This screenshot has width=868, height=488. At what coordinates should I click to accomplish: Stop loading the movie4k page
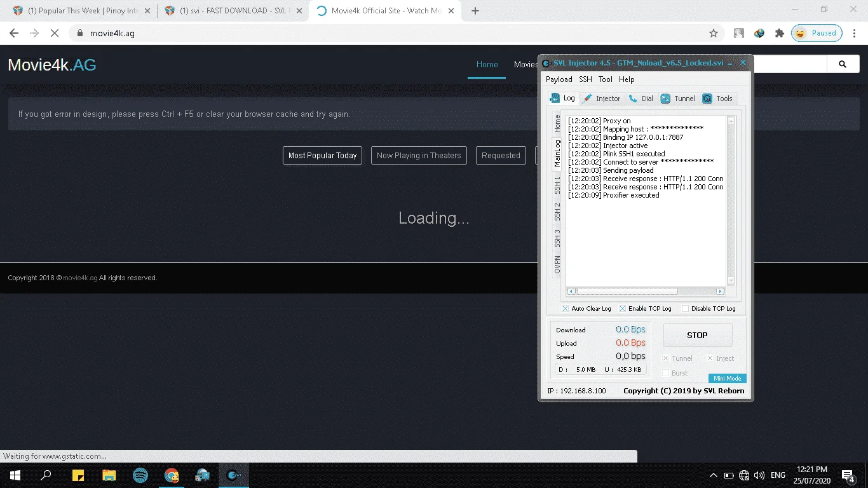pyautogui.click(x=55, y=33)
